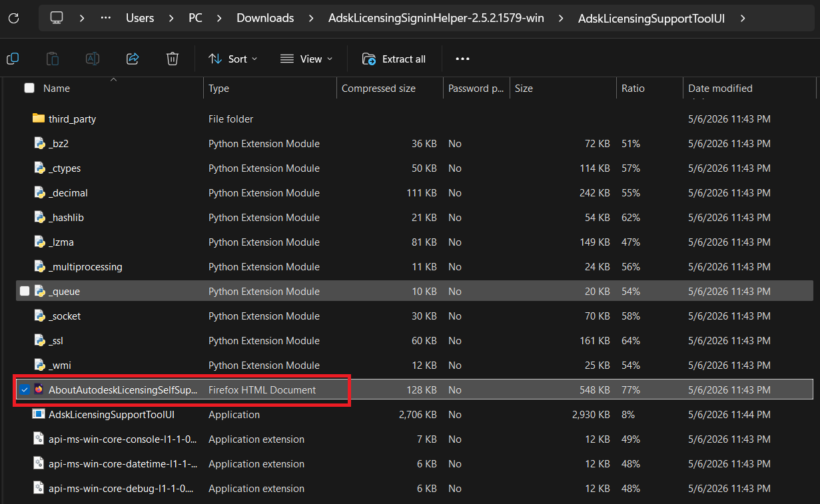This screenshot has width=820, height=504.
Task: Expand chevron after monitor icon in breadcrumb
Action: click(82, 18)
